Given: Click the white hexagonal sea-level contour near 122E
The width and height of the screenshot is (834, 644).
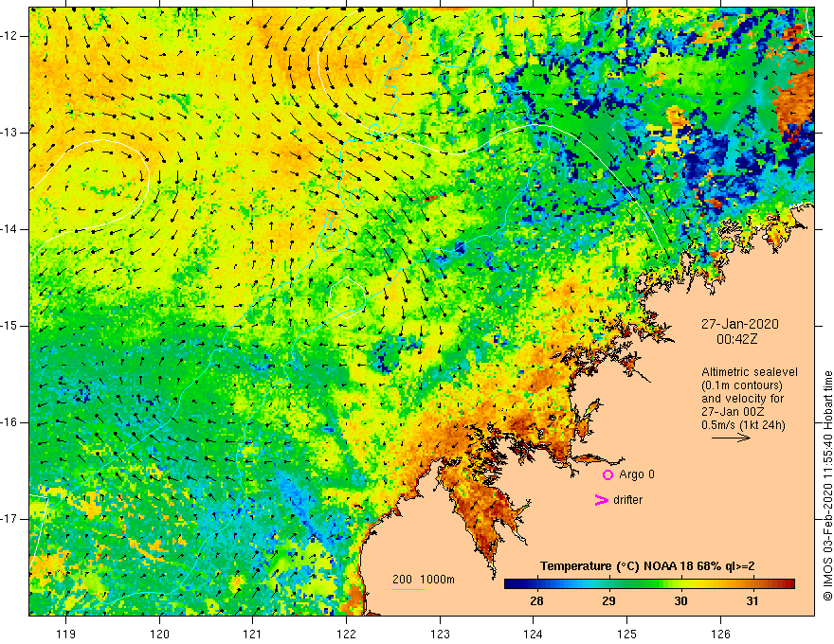Looking at the screenshot, I should 347,297.
